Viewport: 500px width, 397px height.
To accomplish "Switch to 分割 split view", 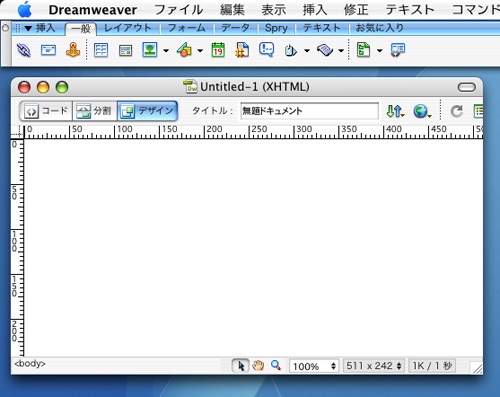I will 95,111.
